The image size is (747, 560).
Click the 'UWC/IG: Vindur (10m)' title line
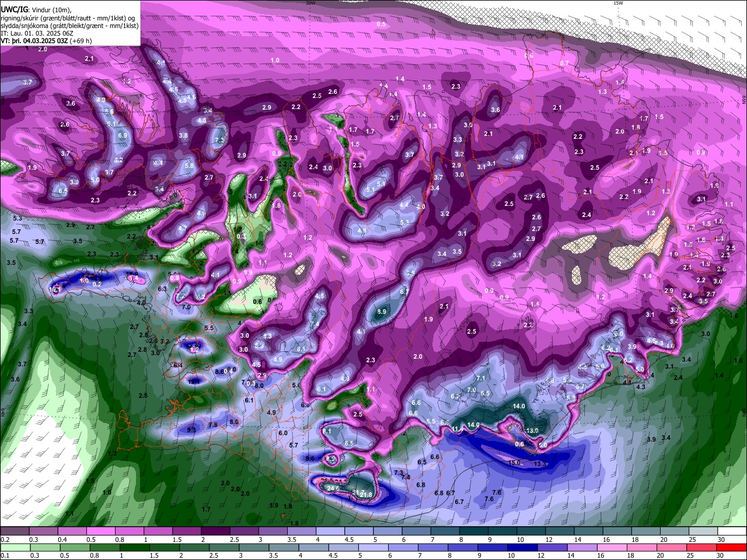[x=36, y=10]
